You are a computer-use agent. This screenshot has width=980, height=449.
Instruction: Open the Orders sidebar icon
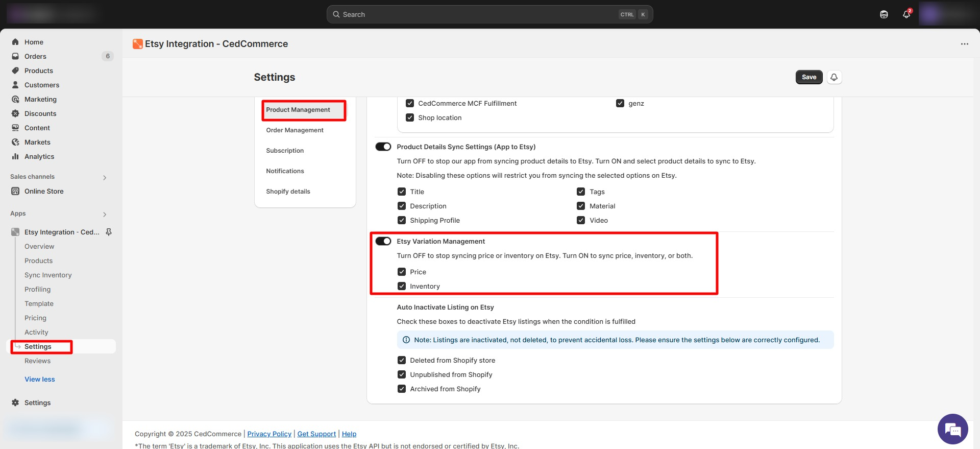pyautogui.click(x=15, y=56)
